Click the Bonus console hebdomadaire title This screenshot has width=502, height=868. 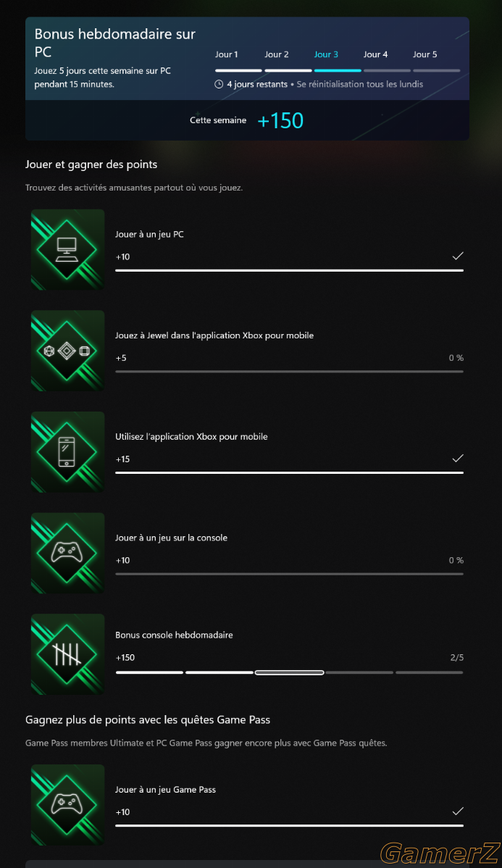tap(174, 635)
